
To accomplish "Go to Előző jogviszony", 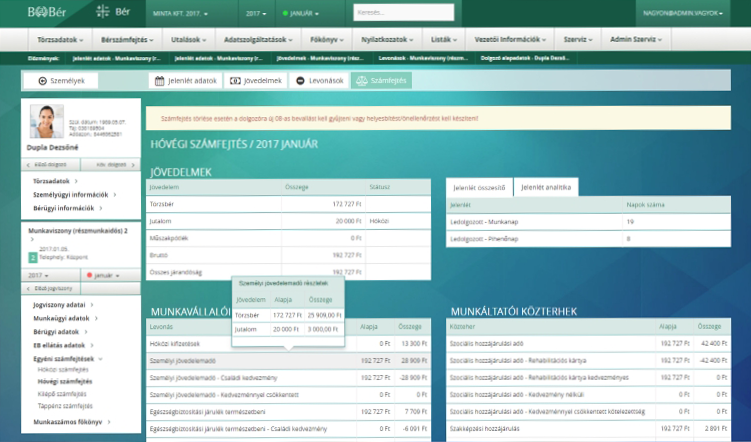I will tap(51, 288).
